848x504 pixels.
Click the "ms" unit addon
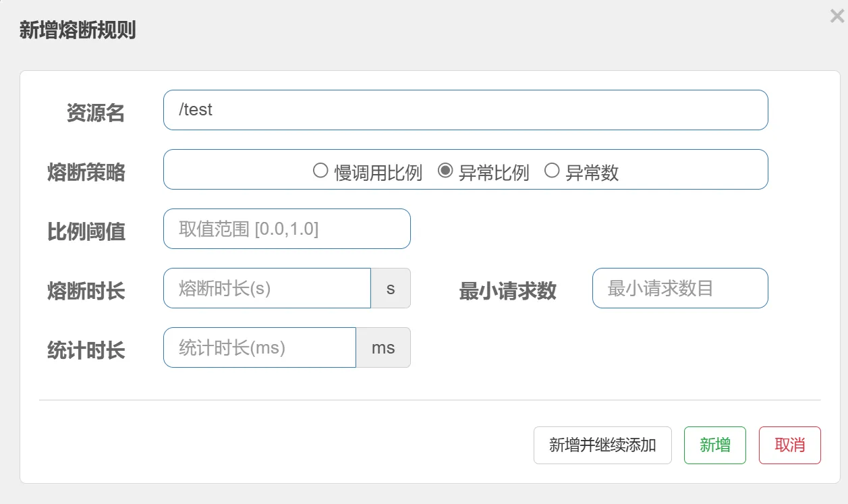[383, 347]
